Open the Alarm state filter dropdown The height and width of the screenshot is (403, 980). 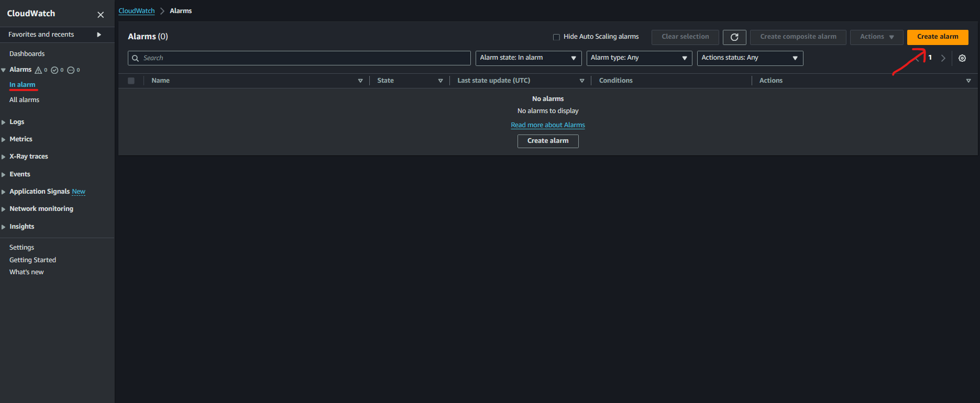coord(528,58)
